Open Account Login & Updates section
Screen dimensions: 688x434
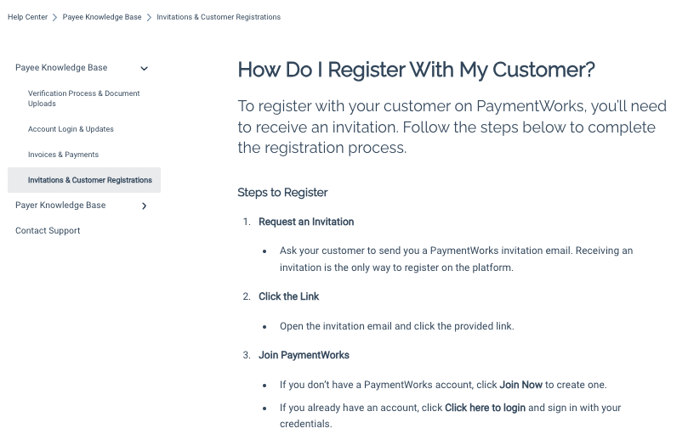click(x=71, y=129)
